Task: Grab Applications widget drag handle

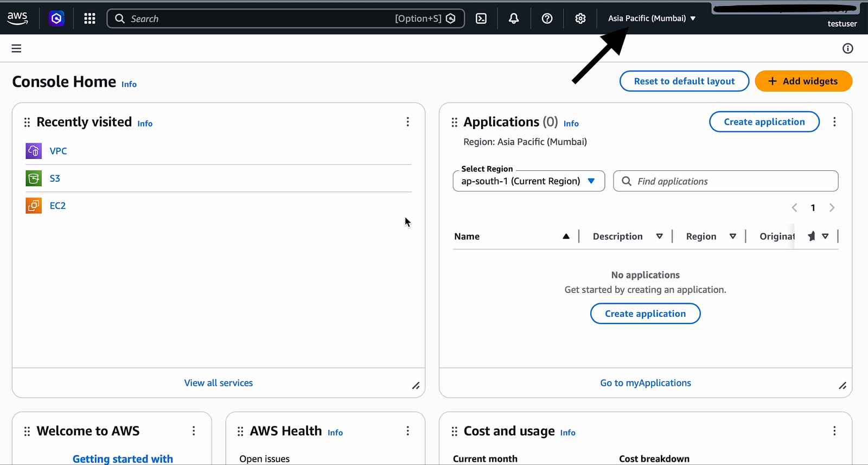Action: tap(455, 122)
